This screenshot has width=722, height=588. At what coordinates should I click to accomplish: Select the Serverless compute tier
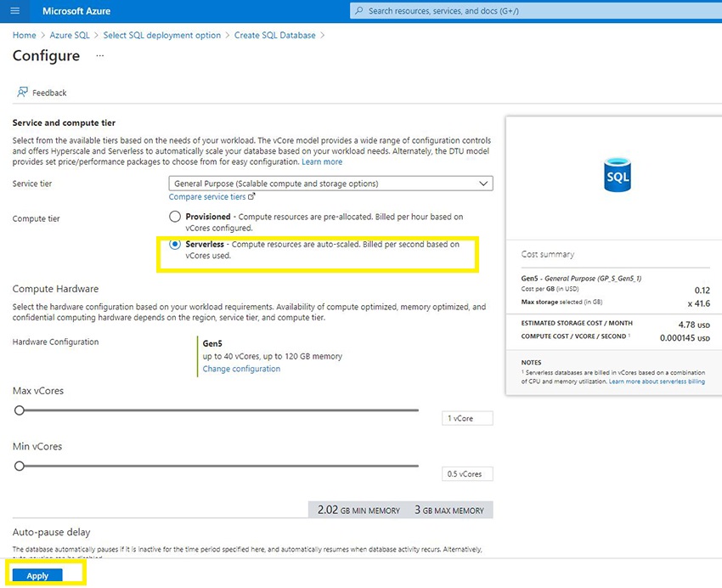[174, 244]
